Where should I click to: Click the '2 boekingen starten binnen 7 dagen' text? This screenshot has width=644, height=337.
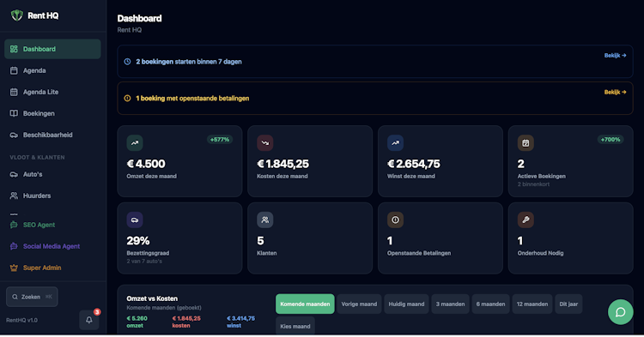coord(189,62)
